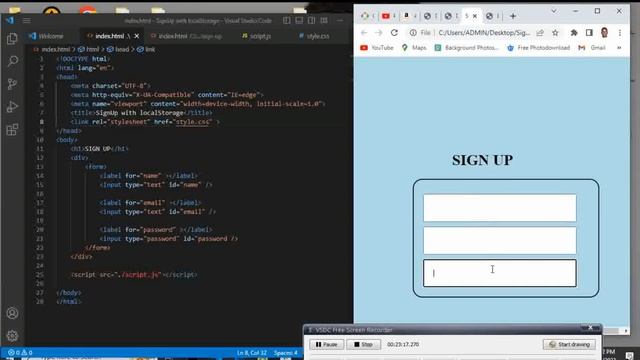
Task: Open the Search view in VS Code
Action: 12,61
